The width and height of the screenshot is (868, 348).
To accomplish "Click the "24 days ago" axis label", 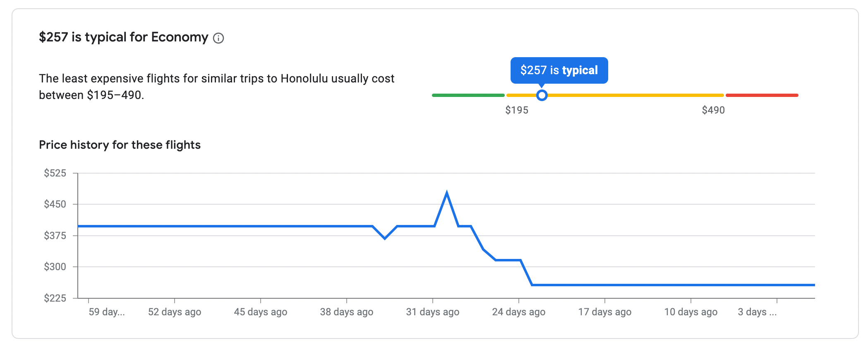I will pos(518,312).
